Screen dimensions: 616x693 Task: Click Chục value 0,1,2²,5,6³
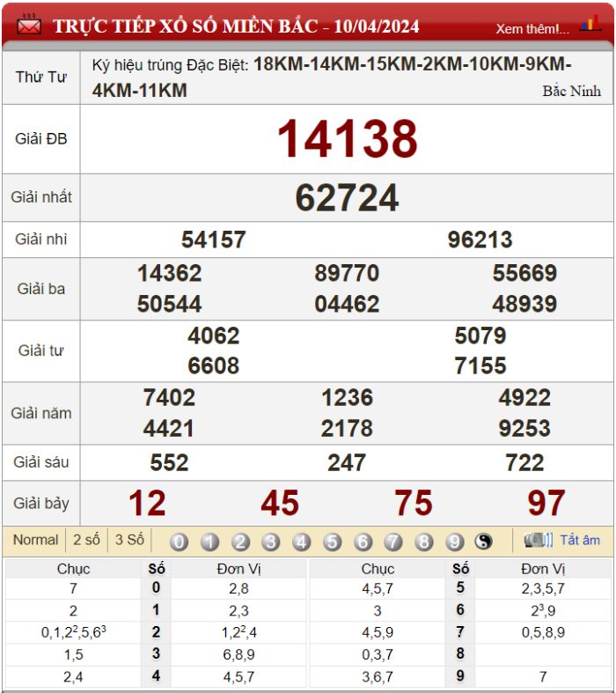(x=73, y=632)
